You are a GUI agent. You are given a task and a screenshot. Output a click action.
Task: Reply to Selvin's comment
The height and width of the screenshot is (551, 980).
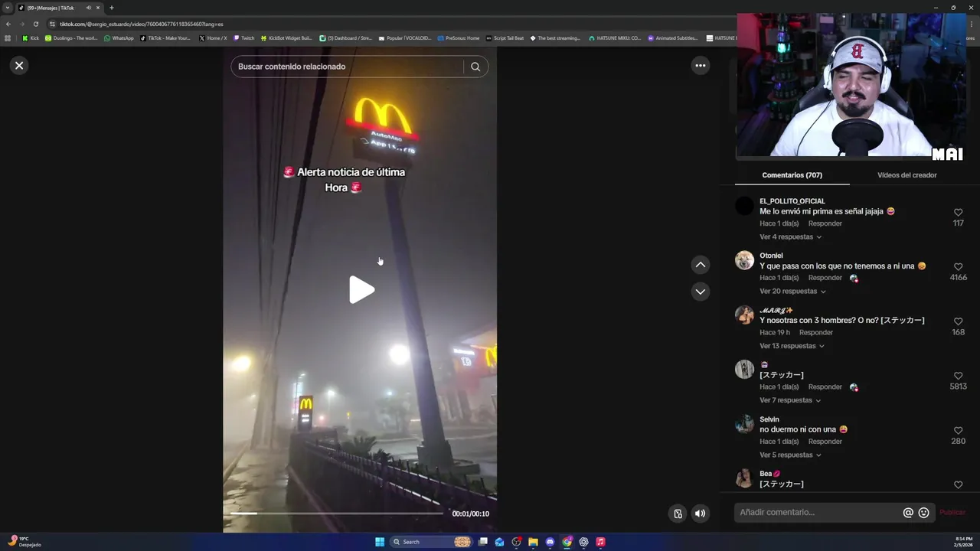[825, 442]
